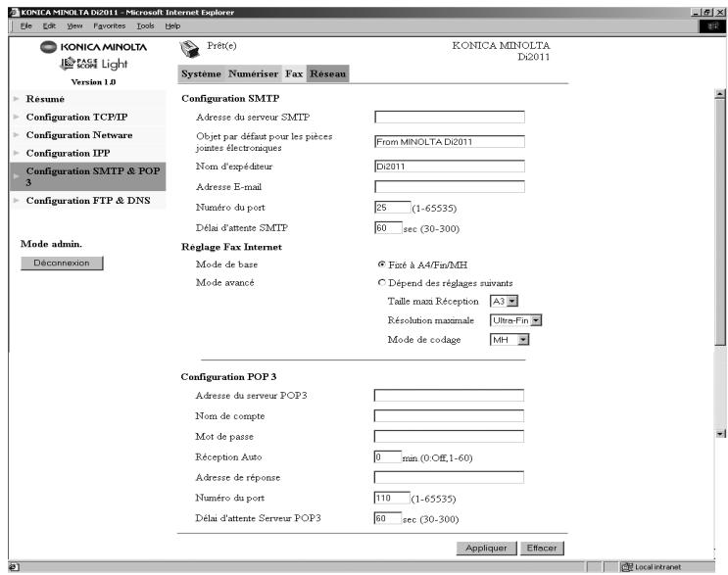728x575 pixels.
Task: Click the arrow bullet beside Configuration FTP & DNS
Action: point(17,201)
